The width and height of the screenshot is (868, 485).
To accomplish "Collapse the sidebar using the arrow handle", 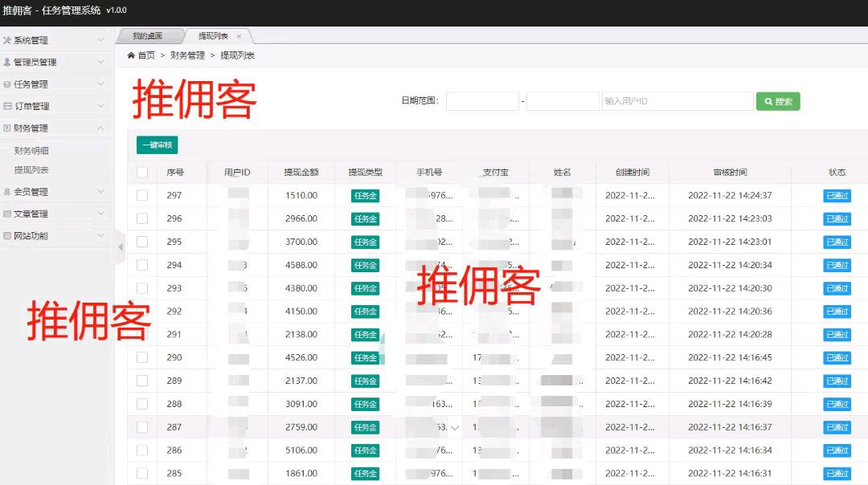I will [121, 247].
